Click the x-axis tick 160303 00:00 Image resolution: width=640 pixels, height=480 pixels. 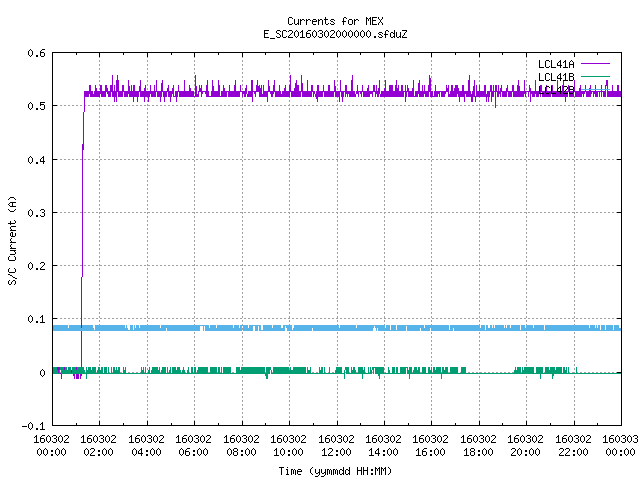(620, 446)
